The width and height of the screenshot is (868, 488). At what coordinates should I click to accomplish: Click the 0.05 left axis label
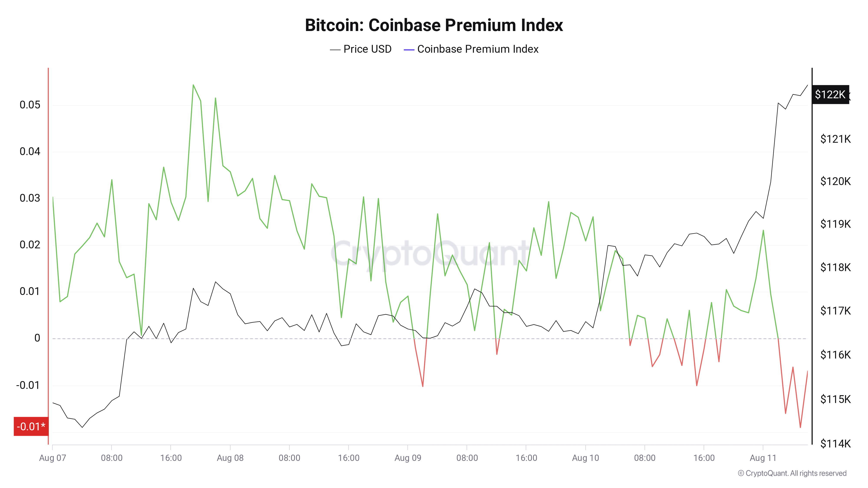point(30,105)
